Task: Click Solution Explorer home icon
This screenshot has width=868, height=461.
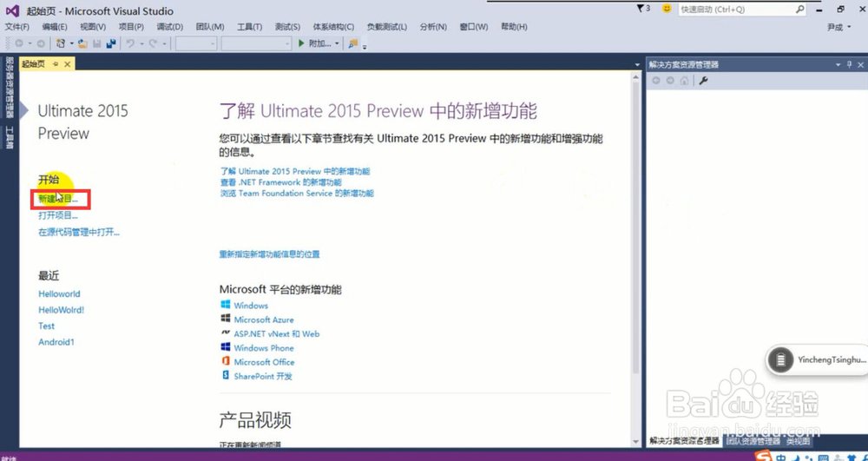Action: tap(684, 81)
